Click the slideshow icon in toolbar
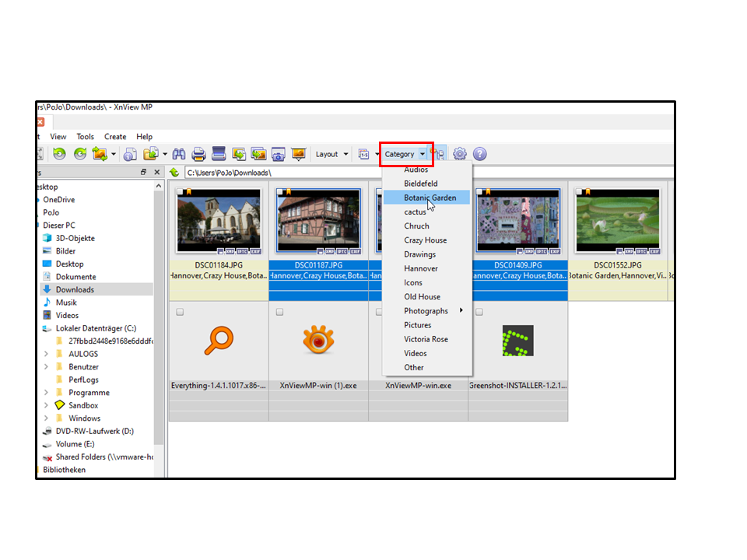The image size is (747, 560). pos(298,154)
